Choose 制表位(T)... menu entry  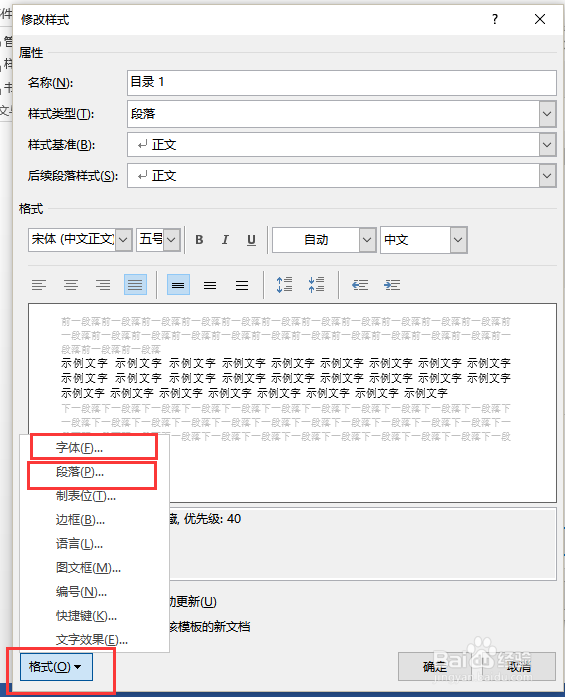tap(94, 496)
